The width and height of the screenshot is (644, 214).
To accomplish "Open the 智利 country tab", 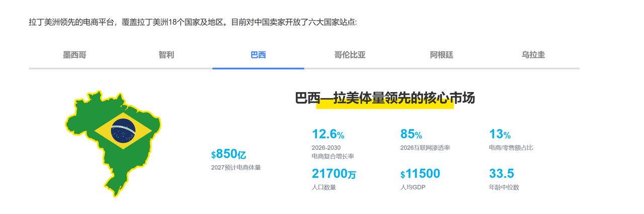I will pos(167,55).
